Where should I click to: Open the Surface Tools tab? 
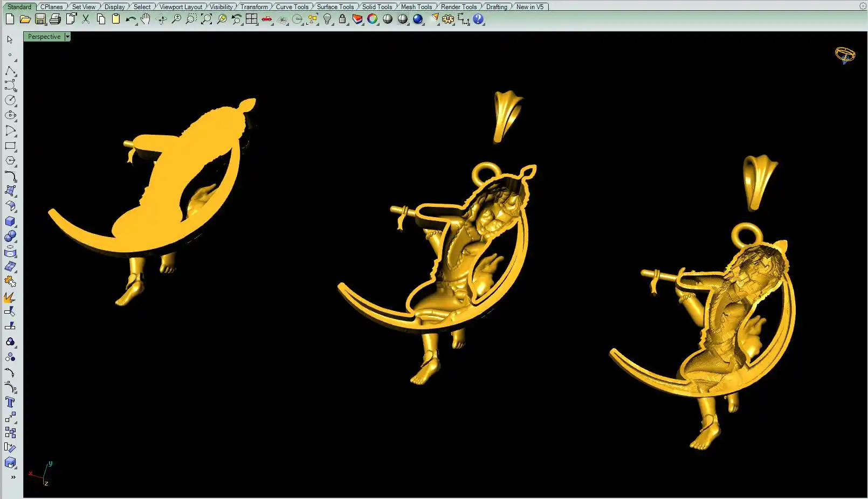coord(335,7)
